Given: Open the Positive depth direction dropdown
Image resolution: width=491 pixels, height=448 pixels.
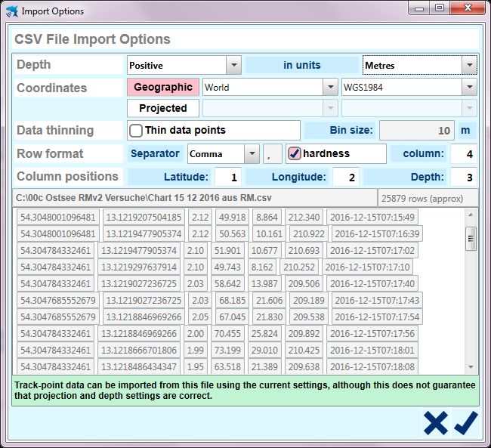Looking at the screenshot, I should click(x=233, y=65).
